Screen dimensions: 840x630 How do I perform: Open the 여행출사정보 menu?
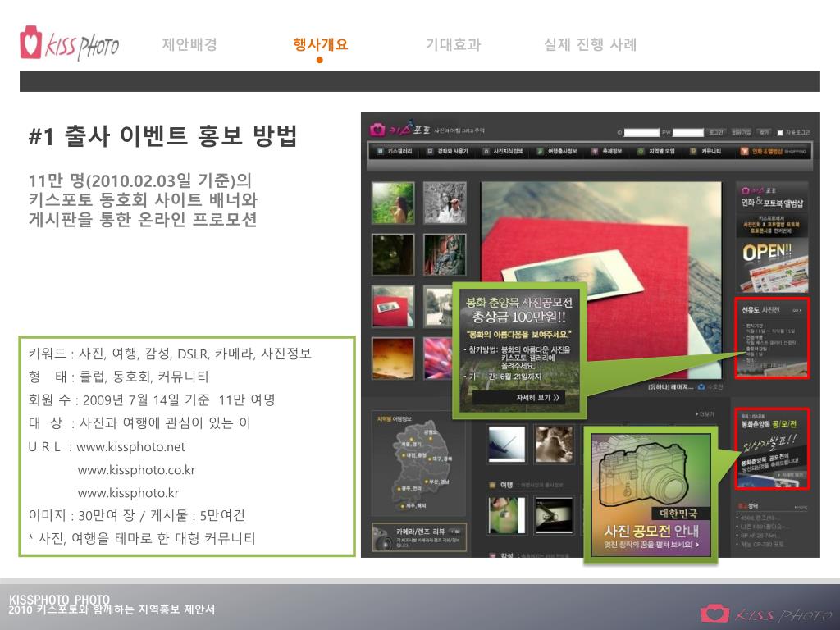pyautogui.click(x=557, y=152)
